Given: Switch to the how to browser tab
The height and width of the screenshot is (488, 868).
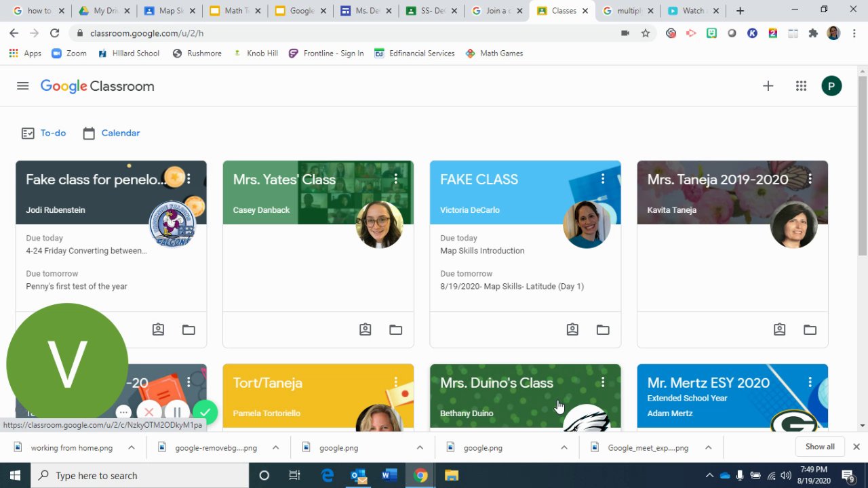Looking at the screenshot, I should [x=39, y=11].
